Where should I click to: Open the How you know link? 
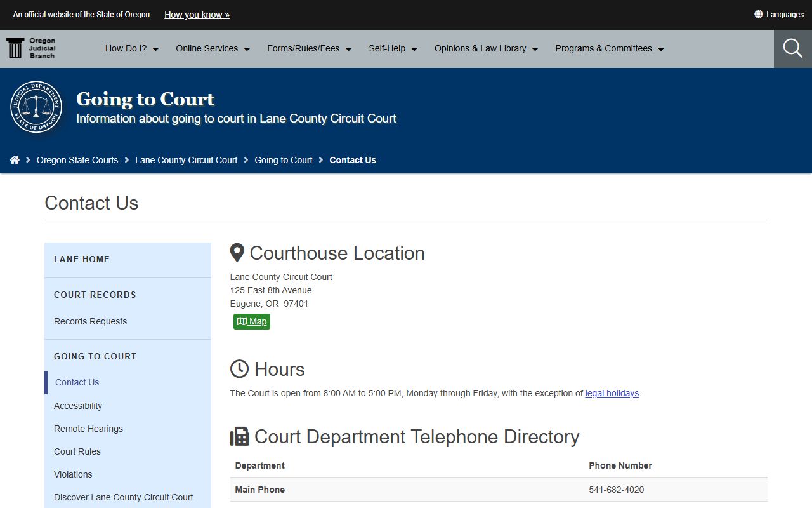click(x=197, y=15)
